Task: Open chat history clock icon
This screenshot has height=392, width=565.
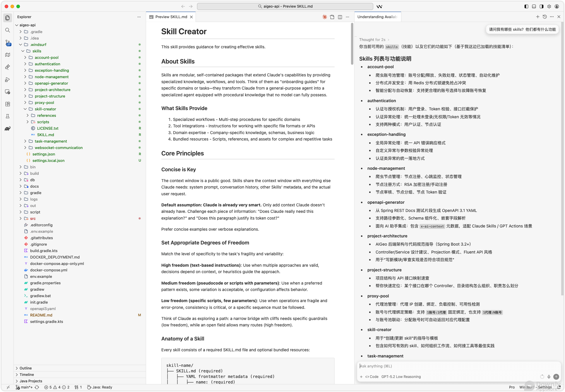Action: [545, 17]
